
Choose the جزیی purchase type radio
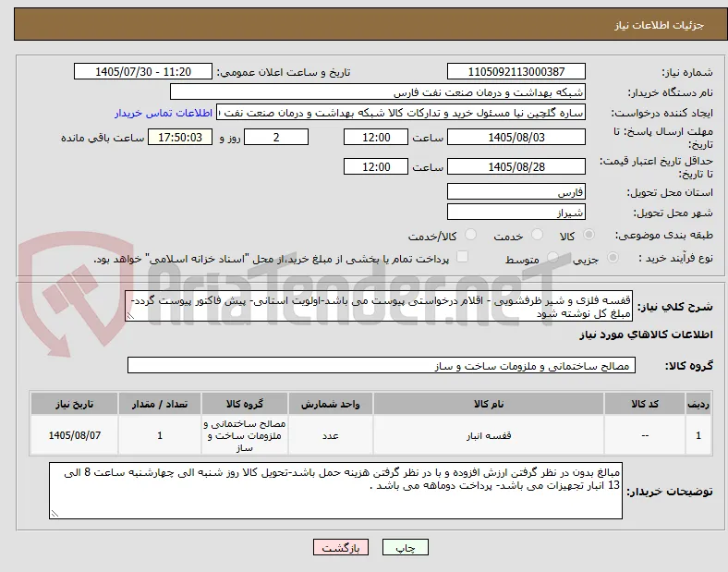[x=613, y=258]
